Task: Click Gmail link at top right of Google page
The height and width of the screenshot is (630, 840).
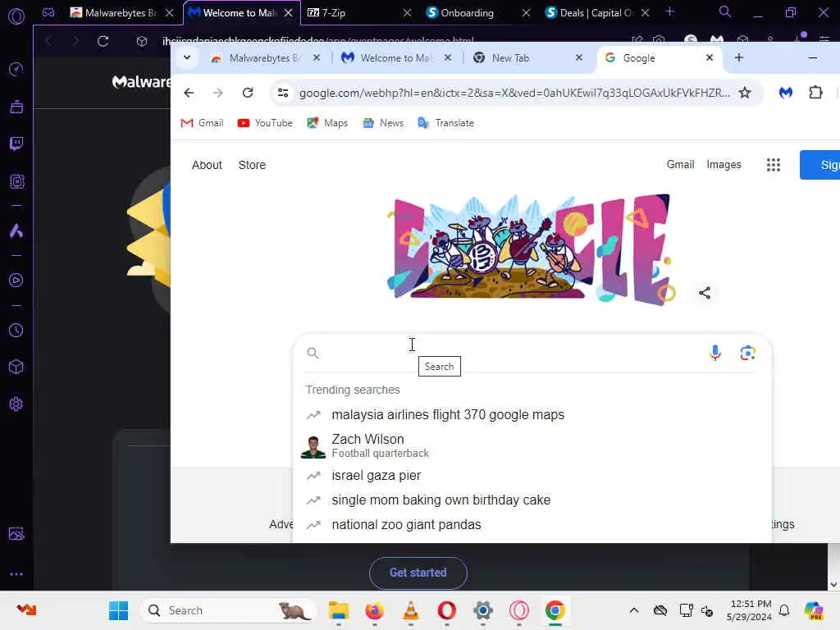Action: pyautogui.click(x=680, y=164)
